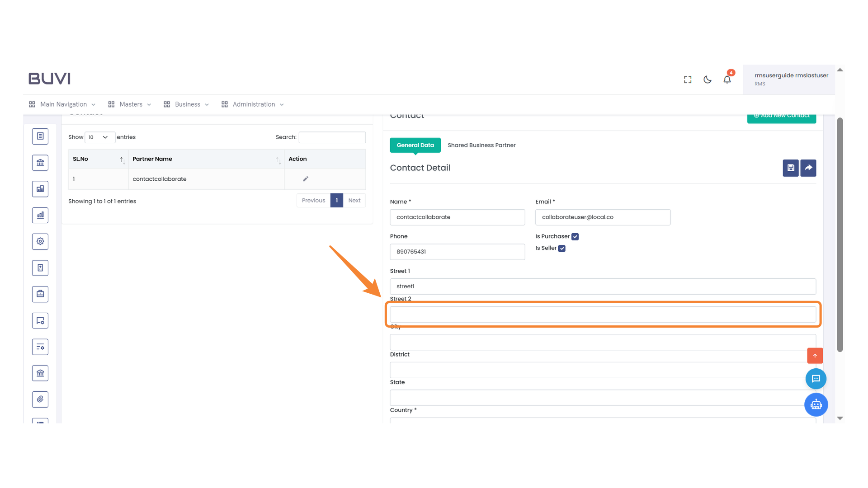The image size is (868, 488).
Task: Click the Next pagination button
Action: click(x=354, y=201)
